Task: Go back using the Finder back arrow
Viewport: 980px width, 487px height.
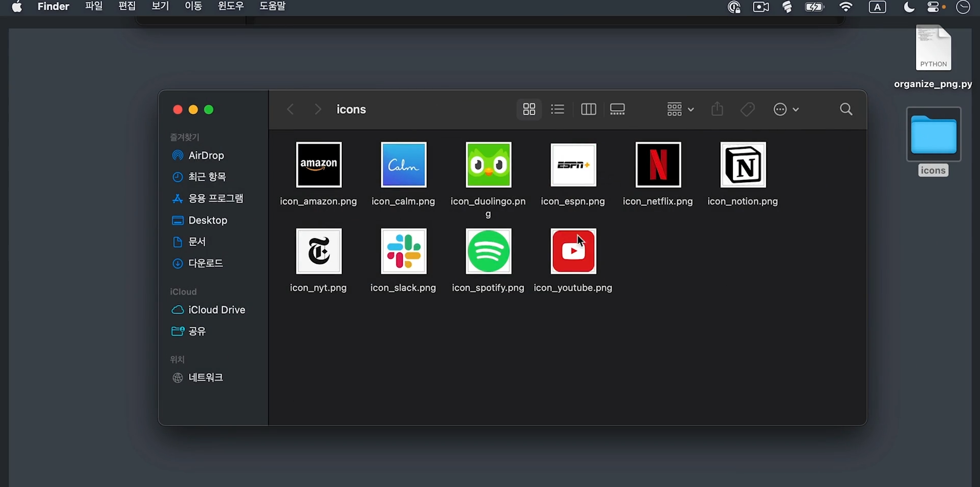Action: point(290,109)
